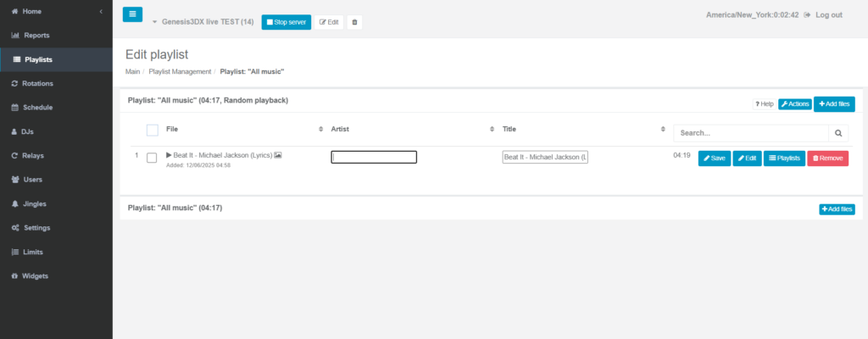Collapse the sidebar using the chevron arrow
Image resolution: width=868 pixels, height=339 pixels.
pos(102,11)
